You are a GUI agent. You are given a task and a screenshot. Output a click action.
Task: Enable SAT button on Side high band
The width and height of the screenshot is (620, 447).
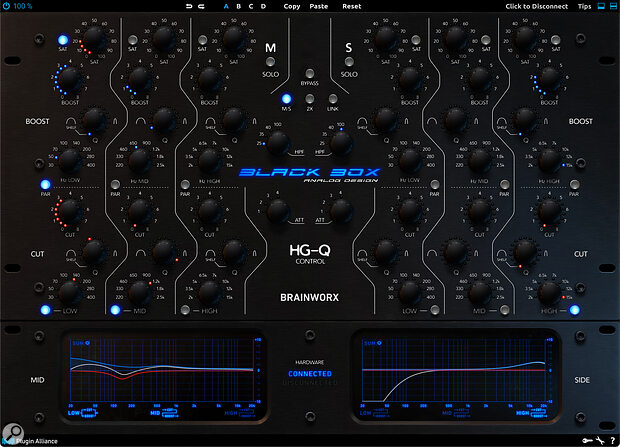click(x=556, y=40)
